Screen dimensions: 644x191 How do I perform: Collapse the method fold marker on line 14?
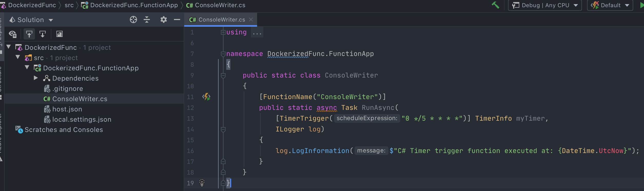point(223,129)
